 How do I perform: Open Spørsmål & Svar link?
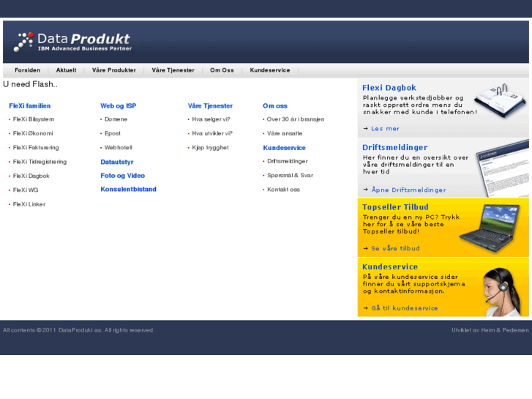[290, 176]
